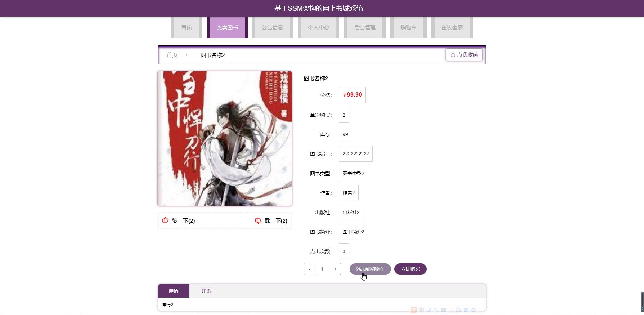Click the IME 简 simplified Chinese icon
This screenshot has height=315, width=644.
click(458, 310)
